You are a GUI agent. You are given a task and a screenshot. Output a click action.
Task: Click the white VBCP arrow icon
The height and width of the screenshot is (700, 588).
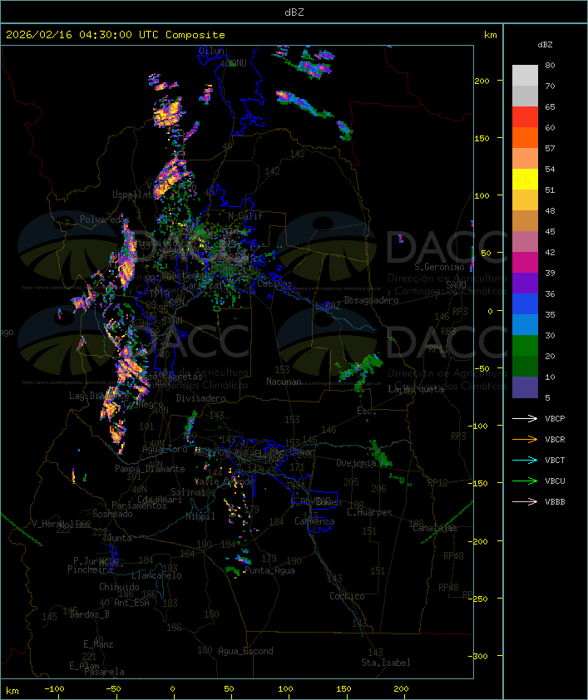click(x=525, y=418)
